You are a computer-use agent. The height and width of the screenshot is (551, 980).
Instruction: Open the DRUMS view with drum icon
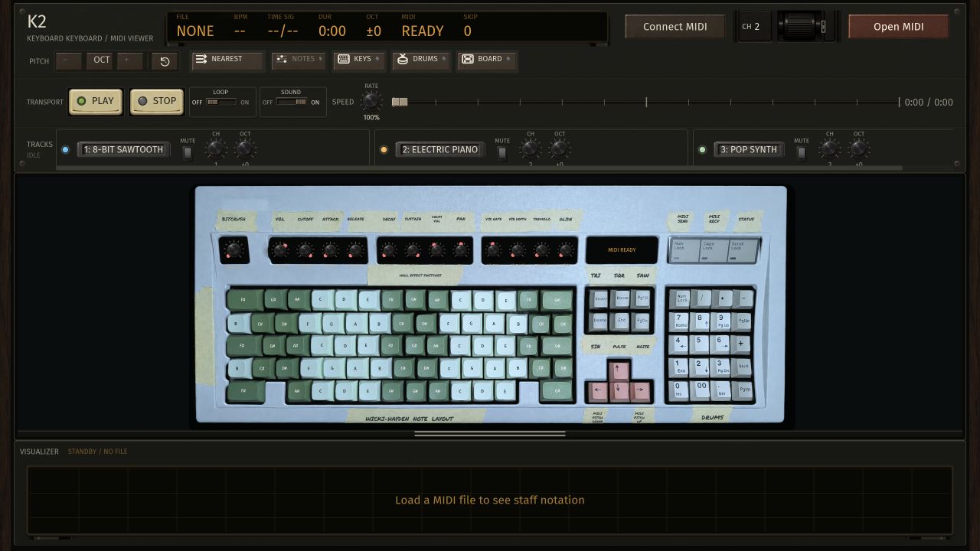(421, 60)
